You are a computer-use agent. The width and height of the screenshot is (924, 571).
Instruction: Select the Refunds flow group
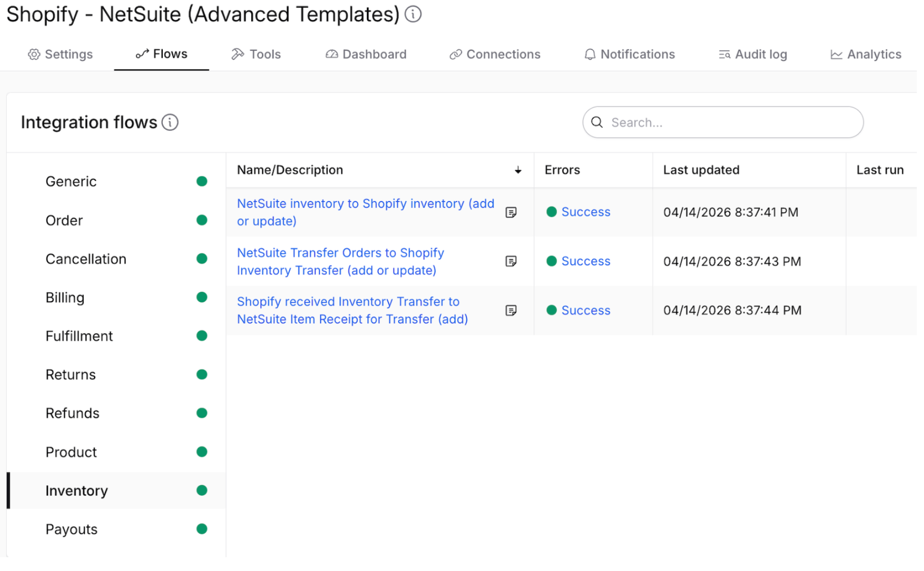(x=116, y=413)
